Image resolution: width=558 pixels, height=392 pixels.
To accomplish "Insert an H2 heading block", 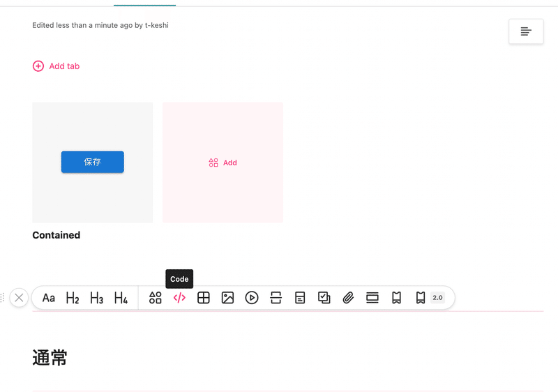I will [73, 298].
